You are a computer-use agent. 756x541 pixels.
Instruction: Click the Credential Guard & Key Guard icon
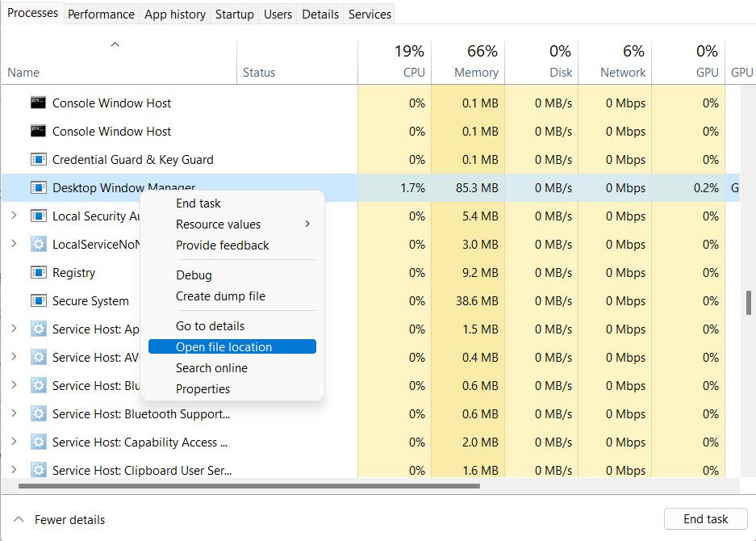[x=40, y=159]
